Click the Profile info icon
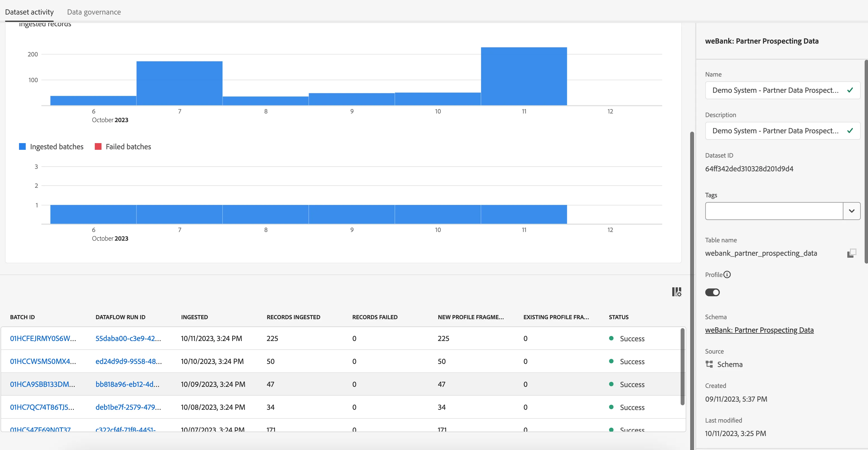868x450 pixels. coord(727,274)
